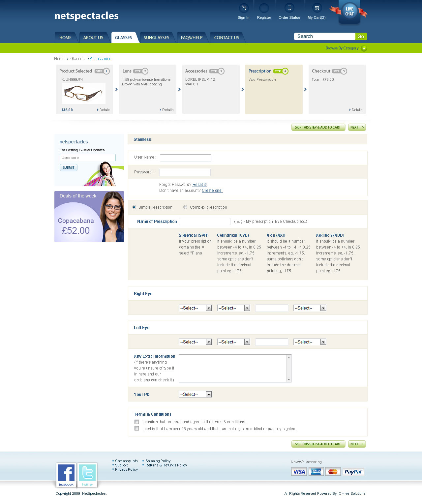422x504 pixels.
Task: Open the ABOUT US tab
Action: tap(93, 38)
